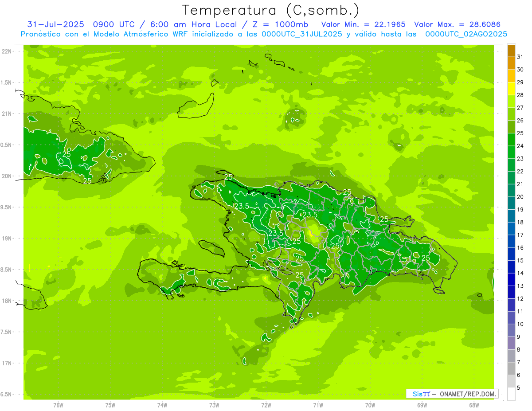This screenshot has height=411, width=532.
Task: Click the '68W' longitude axis label
Action: click(x=474, y=405)
